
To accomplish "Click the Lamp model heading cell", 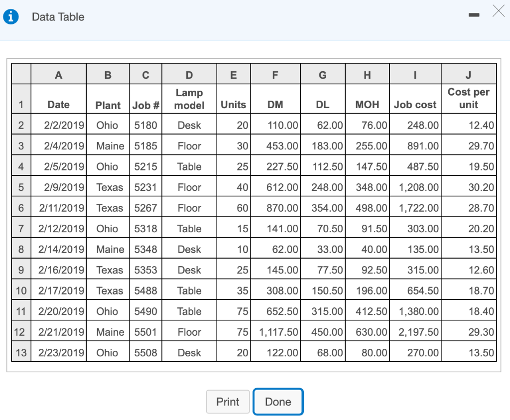I will (x=189, y=99).
